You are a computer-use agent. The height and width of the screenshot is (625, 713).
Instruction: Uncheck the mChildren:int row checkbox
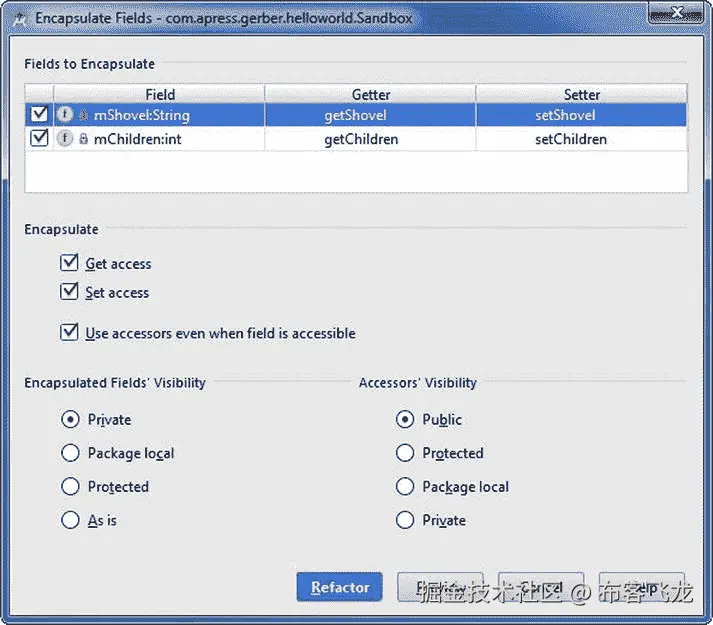tap(39, 137)
